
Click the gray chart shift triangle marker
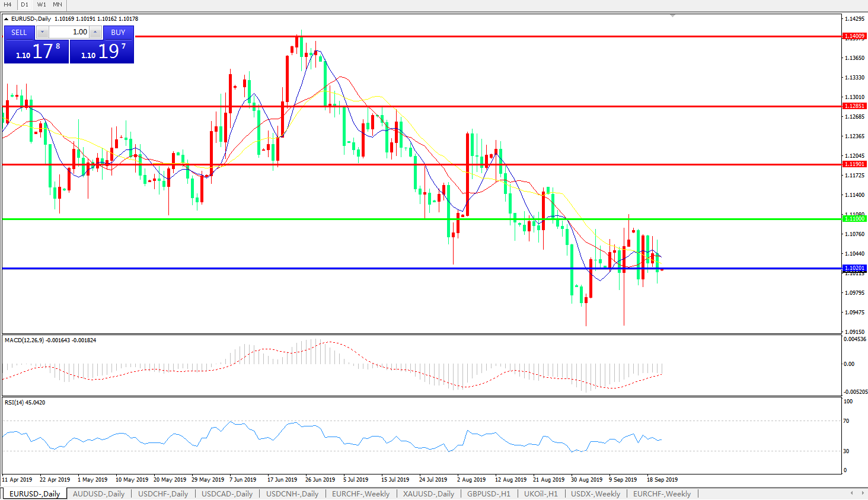(672, 16)
